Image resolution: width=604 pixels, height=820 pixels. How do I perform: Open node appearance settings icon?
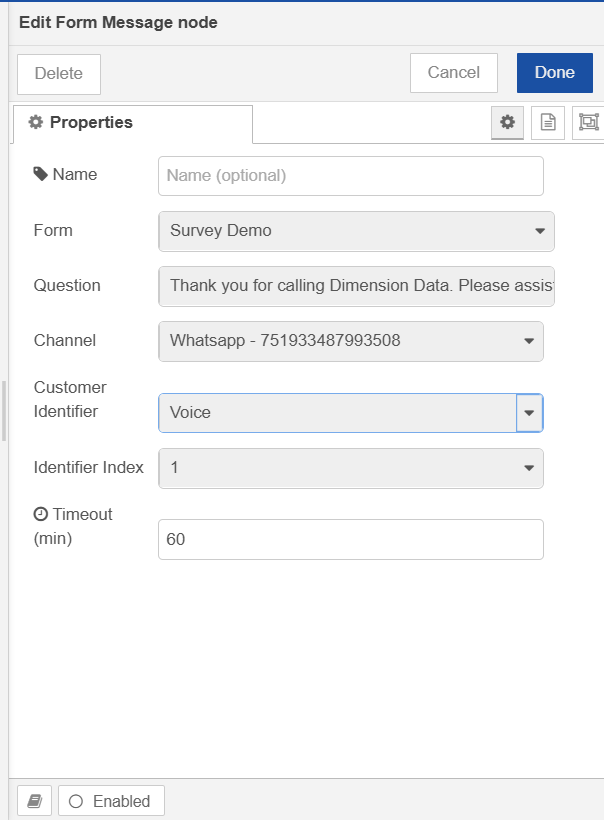[588, 123]
